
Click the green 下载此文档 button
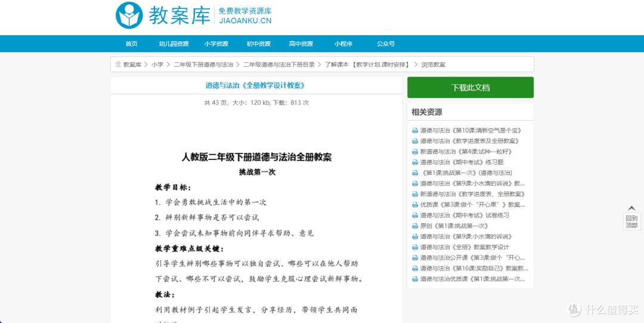click(x=470, y=88)
